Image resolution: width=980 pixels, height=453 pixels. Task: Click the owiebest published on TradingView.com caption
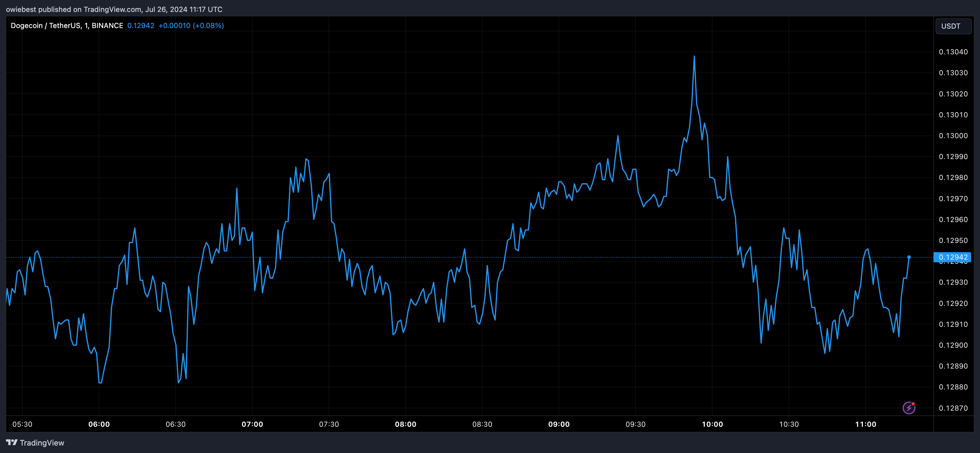(x=114, y=9)
